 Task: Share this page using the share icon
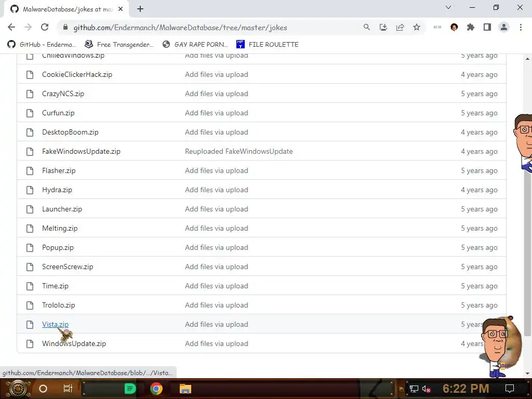pyautogui.click(x=400, y=28)
